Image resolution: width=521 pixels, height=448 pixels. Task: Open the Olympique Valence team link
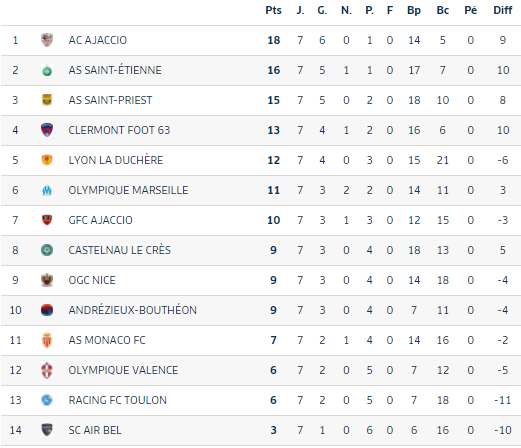(x=123, y=370)
